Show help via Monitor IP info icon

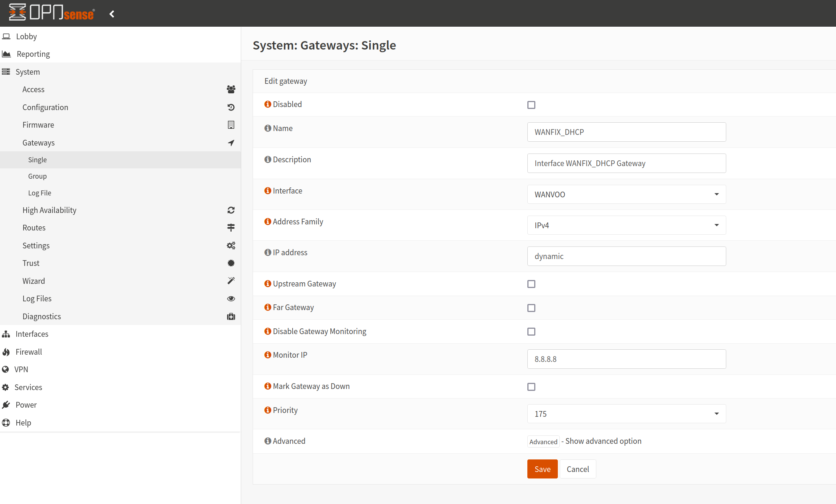tap(268, 355)
